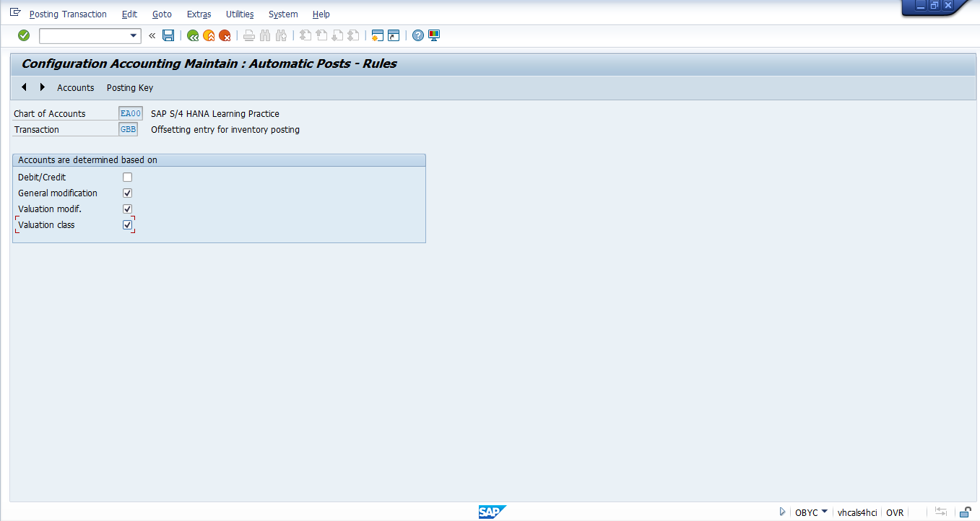Click the Create New Session icon
Screen dimensions: 980x521
coord(378,35)
